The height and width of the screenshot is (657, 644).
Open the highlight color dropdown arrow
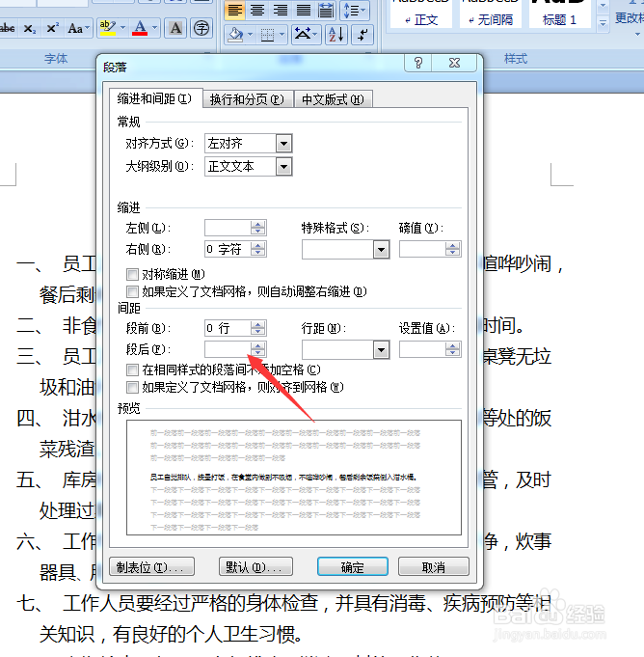pos(122,29)
